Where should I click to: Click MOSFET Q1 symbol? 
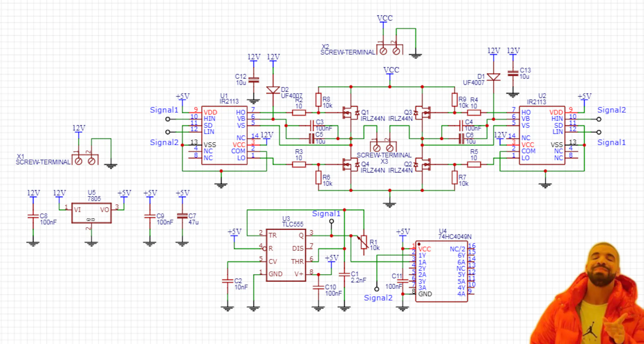coord(351,113)
